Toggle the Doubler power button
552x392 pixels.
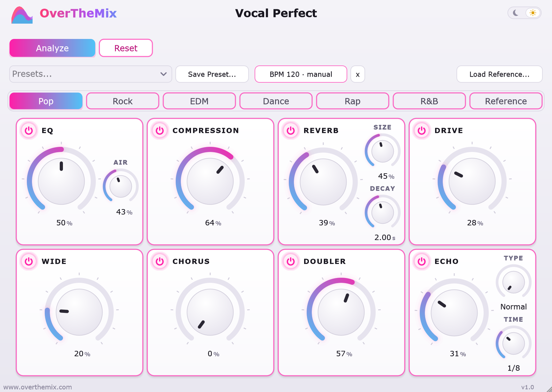click(291, 261)
